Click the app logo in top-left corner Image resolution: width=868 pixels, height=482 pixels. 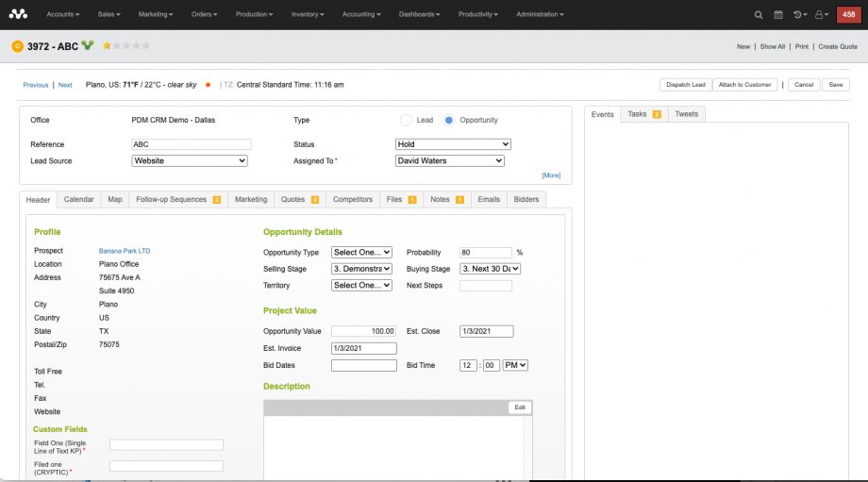(19, 14)
